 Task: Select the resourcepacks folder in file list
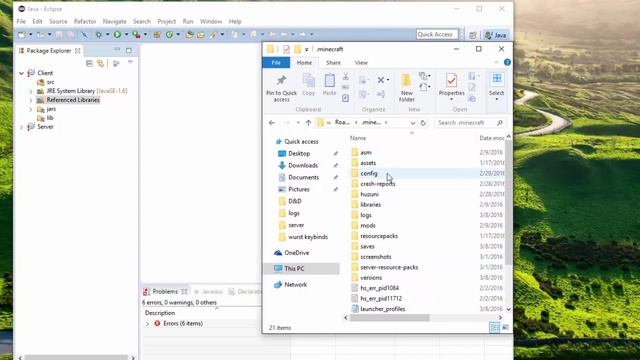(379, 236)
